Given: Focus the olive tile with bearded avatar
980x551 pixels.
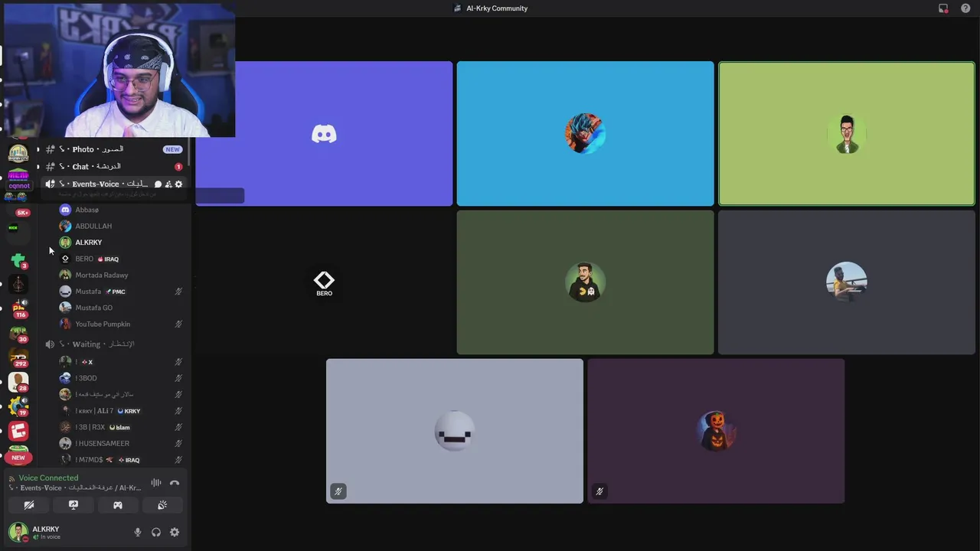Looking at the screenshot, I should click(585, 282).
